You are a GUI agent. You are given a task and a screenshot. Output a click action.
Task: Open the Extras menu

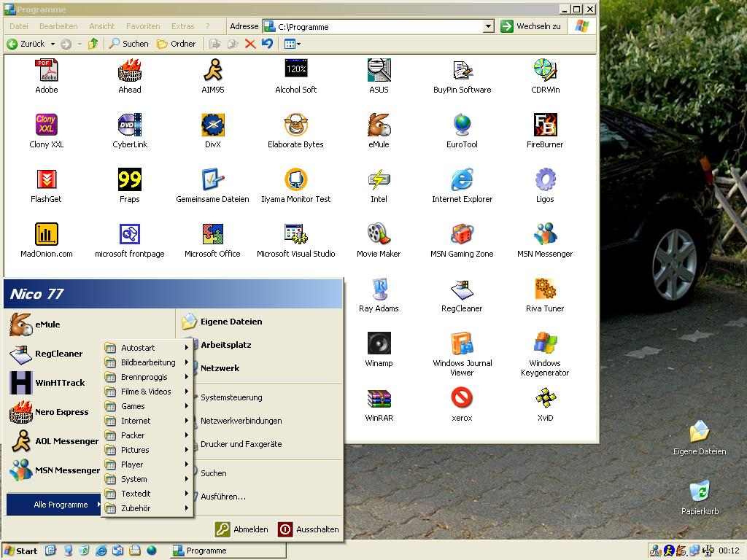182,26
